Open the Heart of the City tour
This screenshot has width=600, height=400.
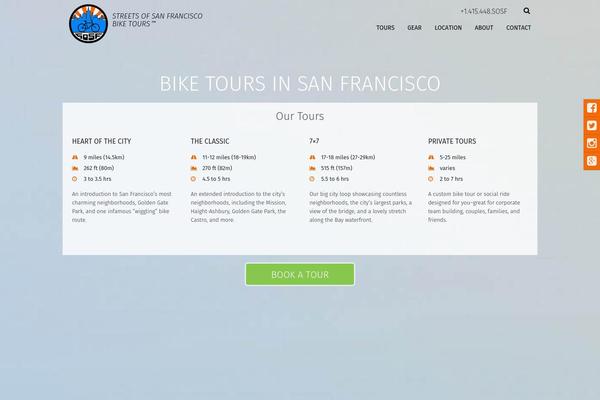101,141
